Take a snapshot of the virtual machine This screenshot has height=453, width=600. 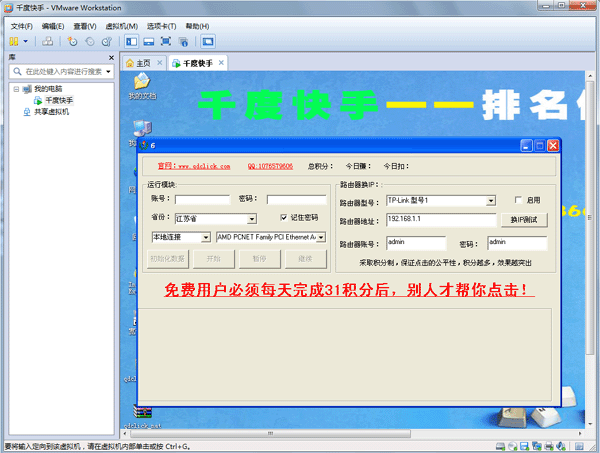click(x=72, y=41)
